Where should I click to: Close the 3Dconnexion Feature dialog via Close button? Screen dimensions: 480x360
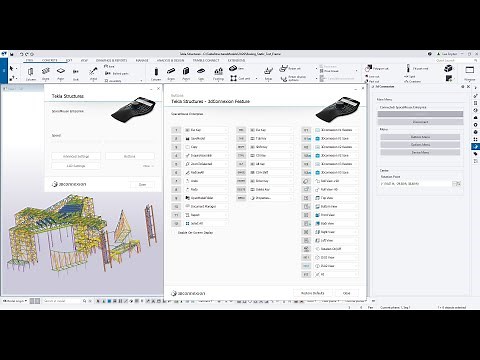(347, 293)
